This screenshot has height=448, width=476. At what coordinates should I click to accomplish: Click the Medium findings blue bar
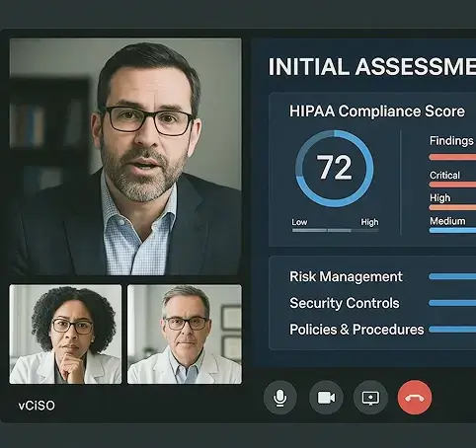[452, 230]
